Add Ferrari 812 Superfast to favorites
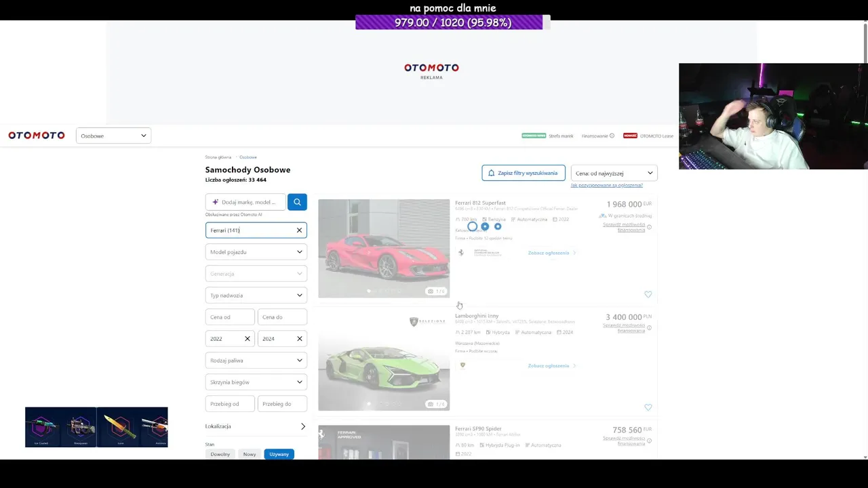 [x=648, y=294]
